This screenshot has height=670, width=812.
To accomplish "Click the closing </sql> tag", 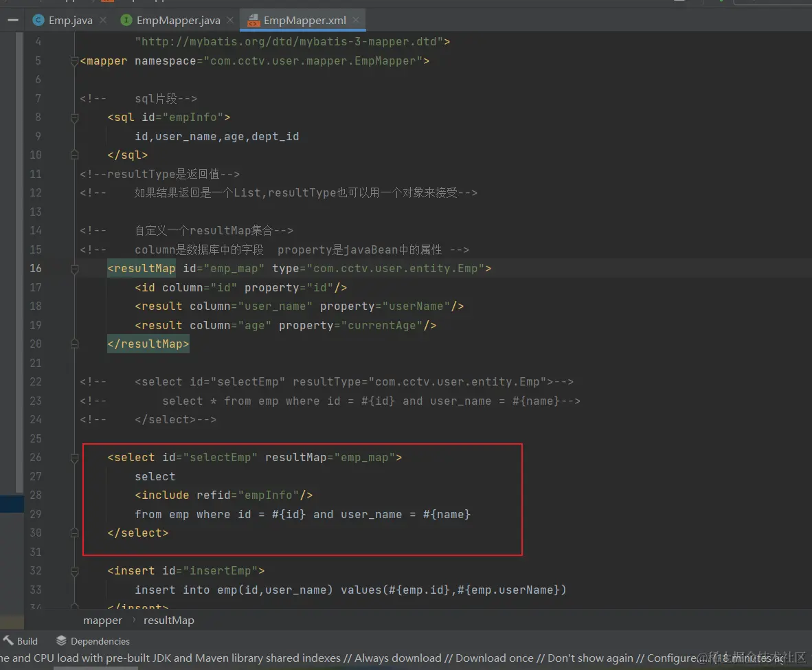I will (127, 155).
